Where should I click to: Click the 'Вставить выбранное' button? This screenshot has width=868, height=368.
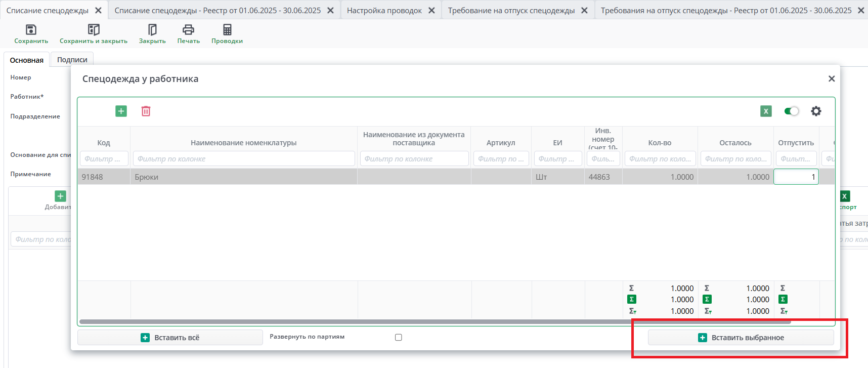click(x=741, y=338)
